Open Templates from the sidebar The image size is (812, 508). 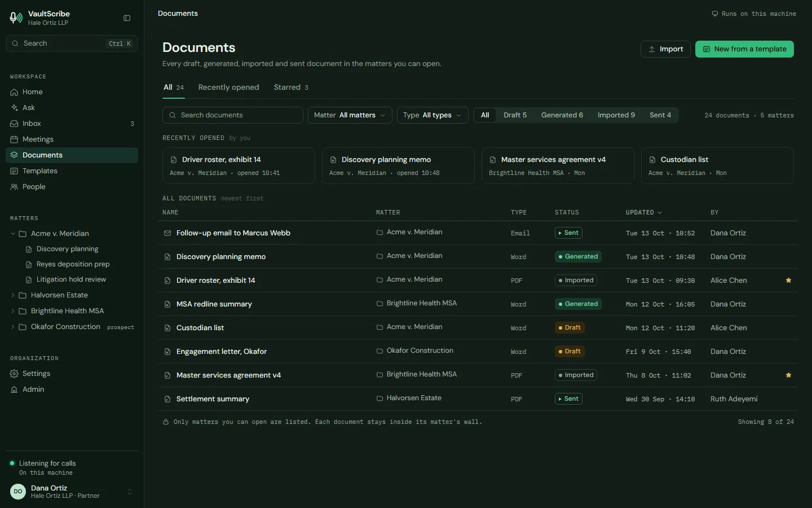pos(72,171)
